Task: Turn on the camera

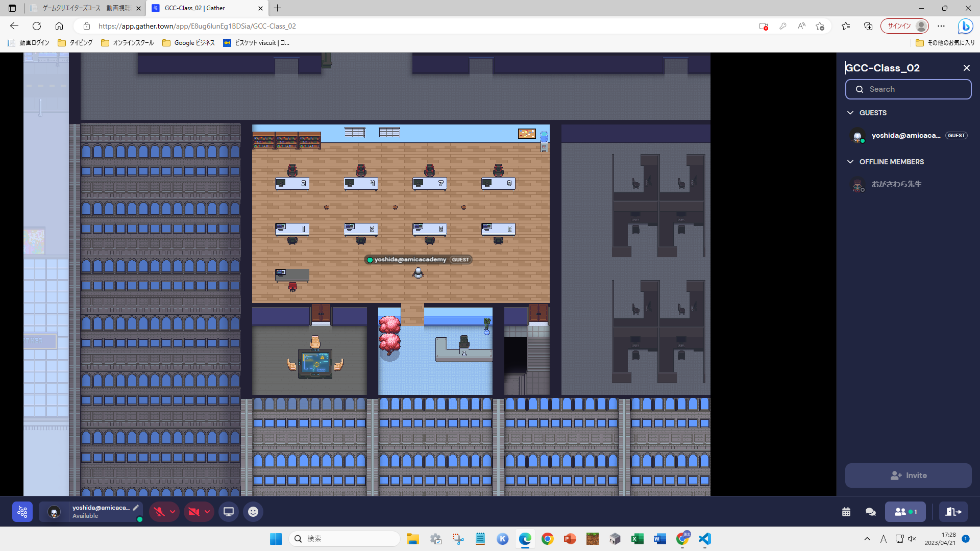Action: [x=193, y=512]
